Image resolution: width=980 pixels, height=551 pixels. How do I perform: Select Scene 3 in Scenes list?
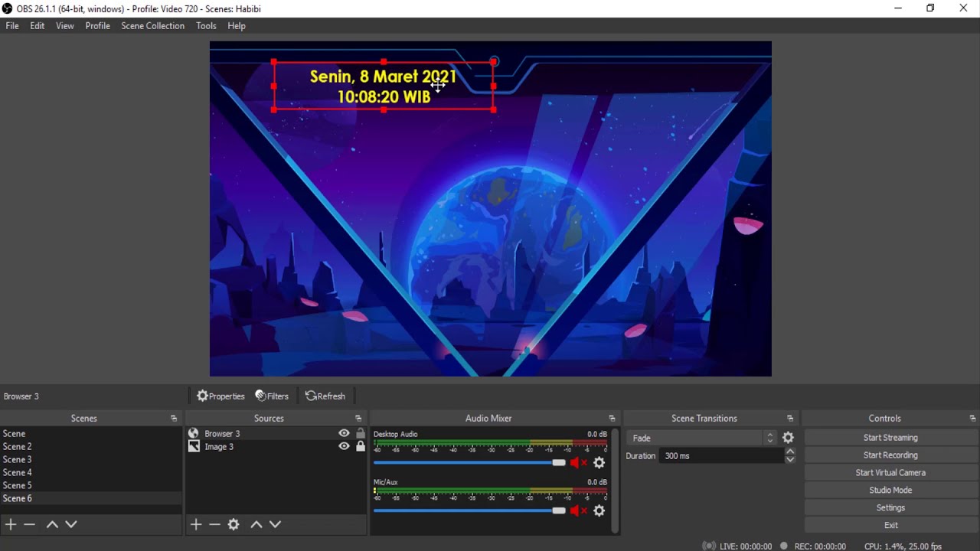click(x=91, y=459)
